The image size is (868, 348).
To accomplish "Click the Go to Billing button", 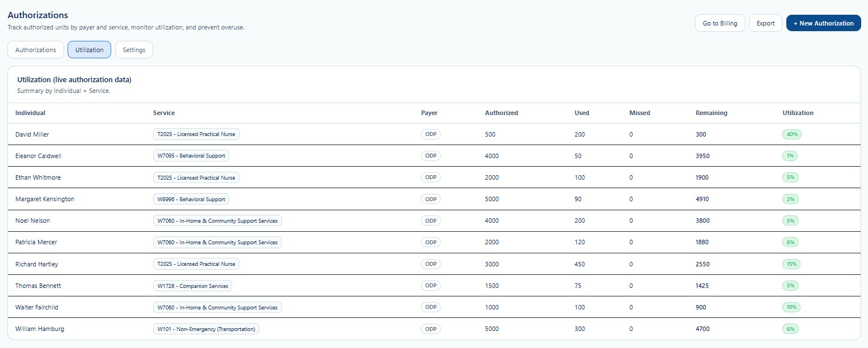I will pyautogui.click(x=720, y=23).
